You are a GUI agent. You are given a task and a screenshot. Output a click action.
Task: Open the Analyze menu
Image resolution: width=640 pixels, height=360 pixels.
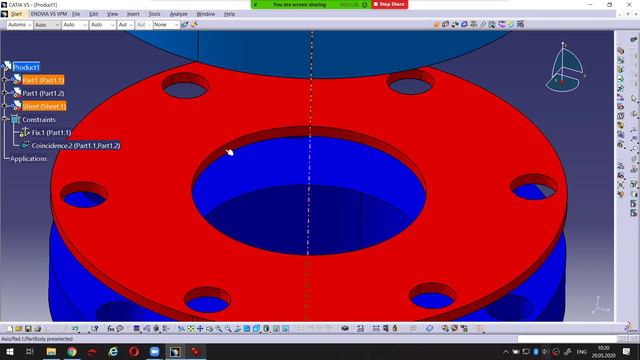pyautogui.click(x=178, y=14)
